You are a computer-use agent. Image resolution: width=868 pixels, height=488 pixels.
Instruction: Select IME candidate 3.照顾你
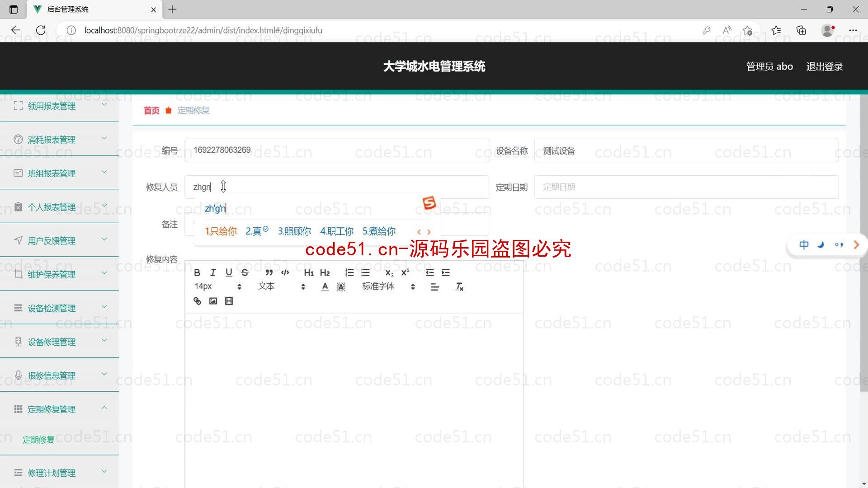[294, 231]
